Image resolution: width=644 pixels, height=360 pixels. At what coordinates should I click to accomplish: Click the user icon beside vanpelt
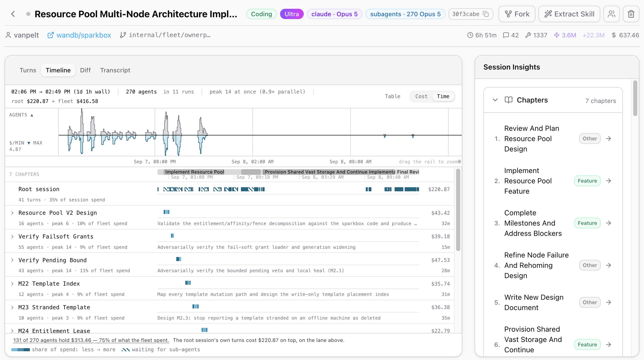pyautogui.click(x=8, y=35)
